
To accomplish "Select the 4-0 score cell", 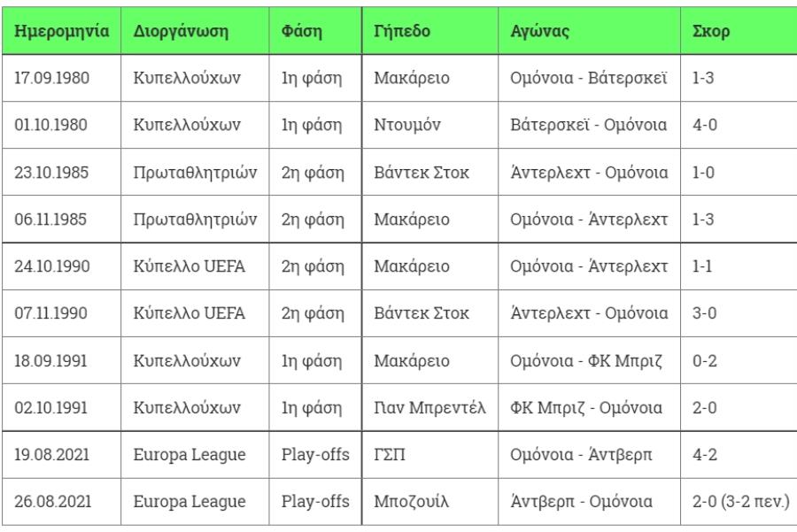I will (739, 125).
